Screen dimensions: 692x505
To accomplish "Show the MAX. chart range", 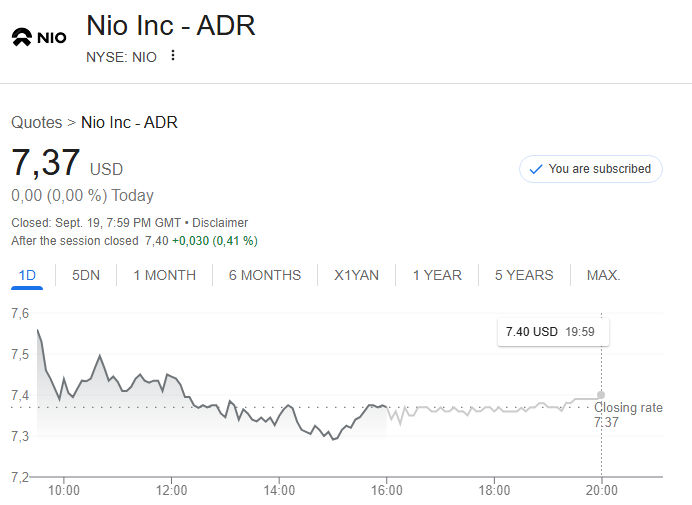I will point(603,275).
